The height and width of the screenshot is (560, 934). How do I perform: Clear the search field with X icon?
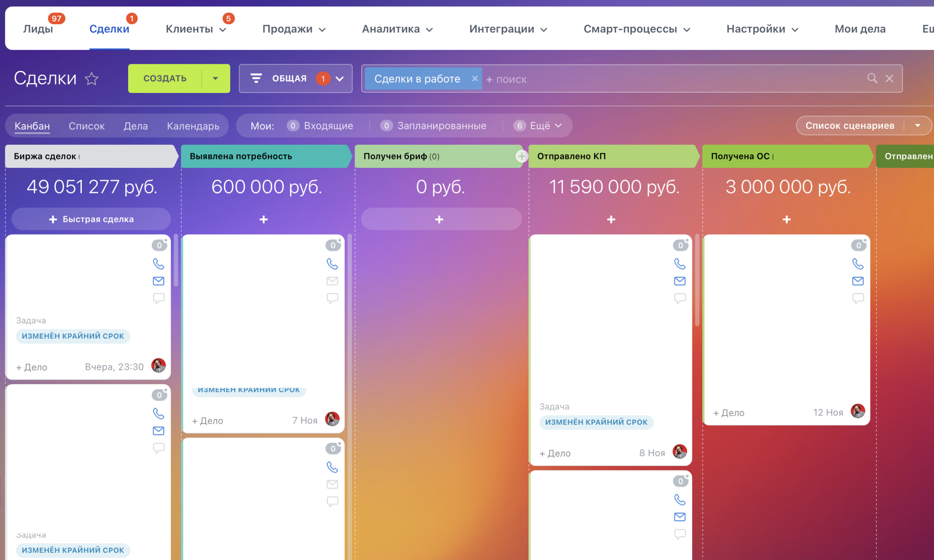[x=889, y=78]
